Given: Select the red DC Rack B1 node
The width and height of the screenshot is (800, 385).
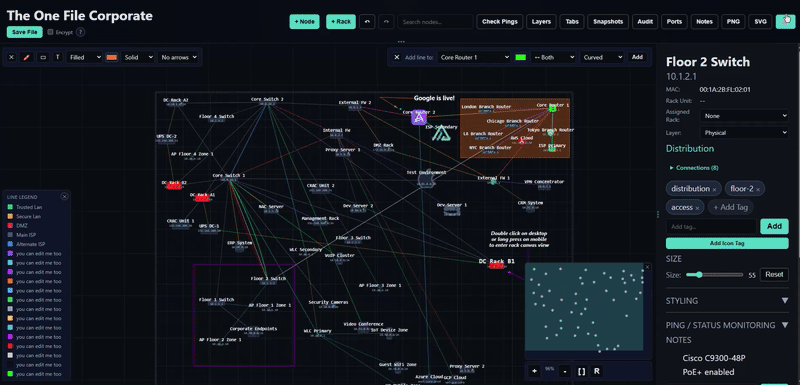Looking at the screenshot, I should click(x=497, y=266).
